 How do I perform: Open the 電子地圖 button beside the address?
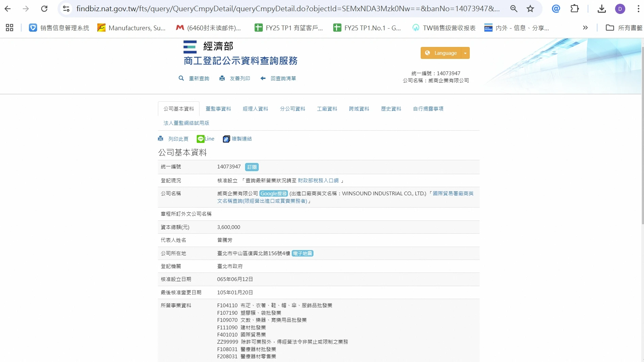(x=302, y=253)
